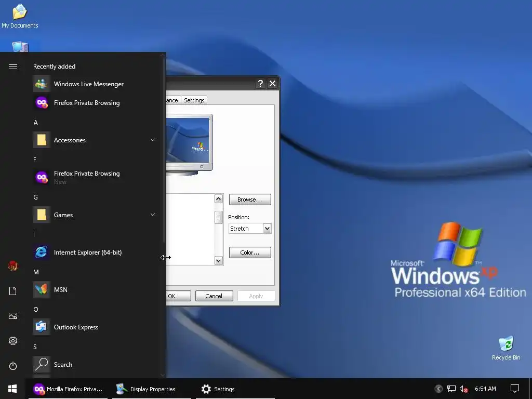The width and height of the screenshot is (532, 399).
Task: Show hidden tray icons arrow
Action: coord(438,389)
